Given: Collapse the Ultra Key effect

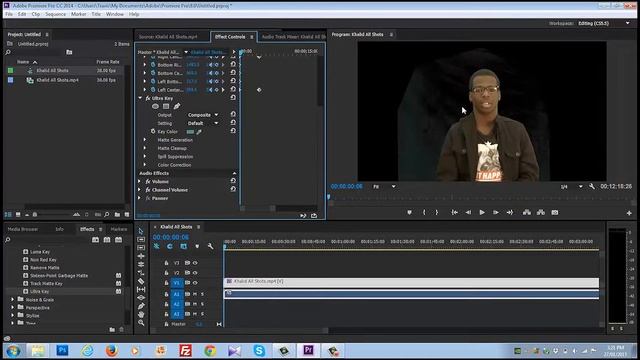Looking at the screenshot, I should [x=140, y=98].
